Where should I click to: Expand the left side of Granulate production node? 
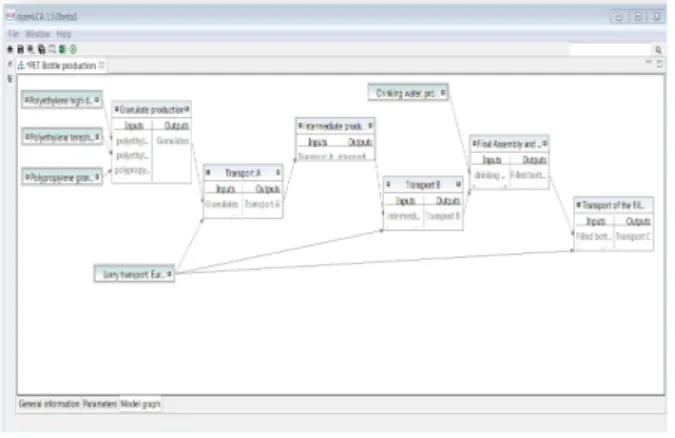pyautogui.click(x=117, y=109)
